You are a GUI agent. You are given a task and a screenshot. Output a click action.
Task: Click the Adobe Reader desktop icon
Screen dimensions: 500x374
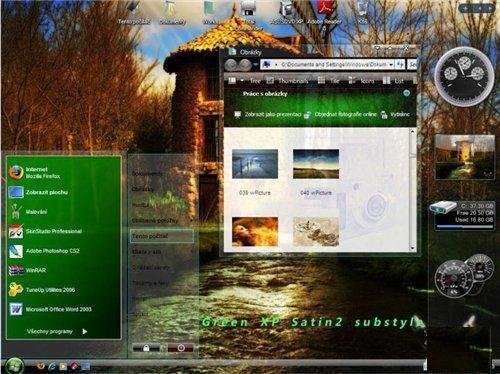324,13
